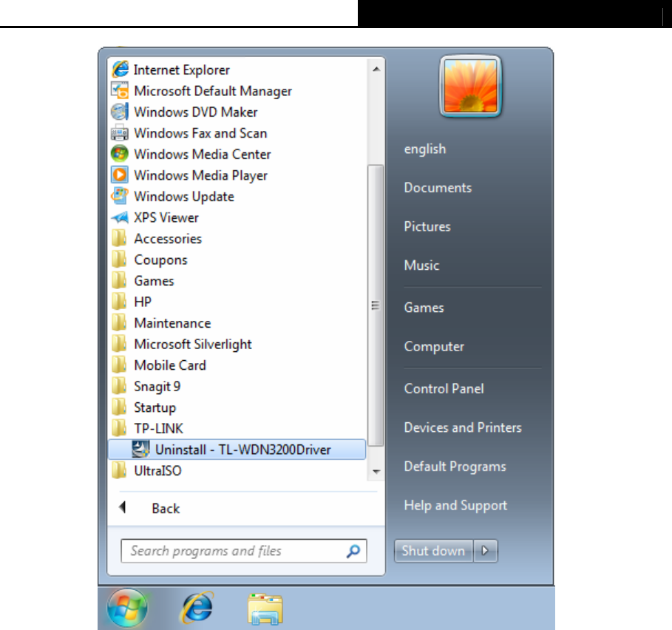Click the Windows DVD Maker disc icon
Image resolution: width=672 pixels, height=630 pixels.
(120, 112)
